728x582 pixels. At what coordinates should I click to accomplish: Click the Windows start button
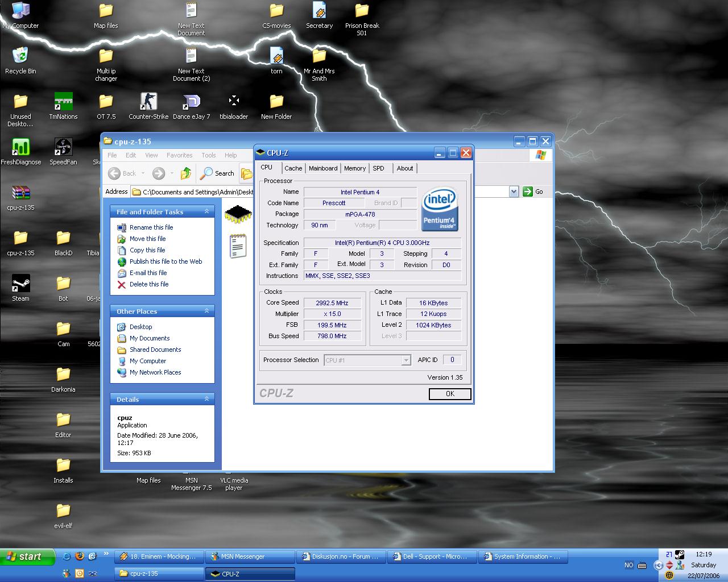click(x=27, y=556)
